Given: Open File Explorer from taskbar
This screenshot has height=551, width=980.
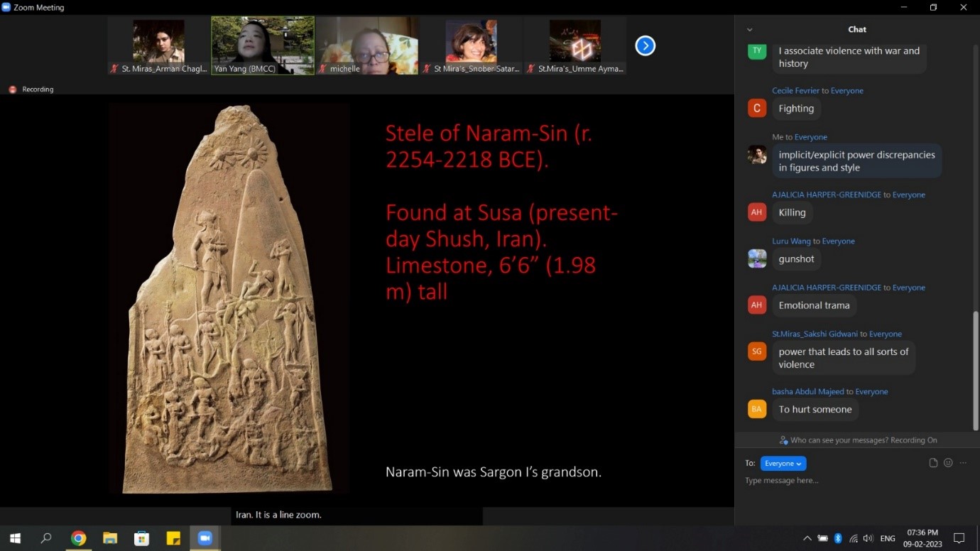Looking at the screenshot, I should pyautogui.click(x=110, y=538).
